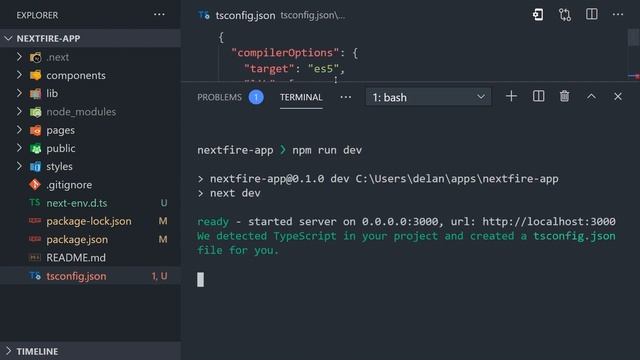Open panel overflow ellipsis menu
The height and width of the screenshot is (360, 640).
coord(346,97)
